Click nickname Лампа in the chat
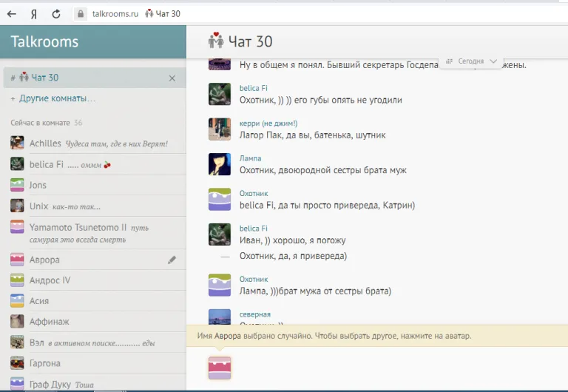This screenshot has width=568, height=392. point(250,158)
